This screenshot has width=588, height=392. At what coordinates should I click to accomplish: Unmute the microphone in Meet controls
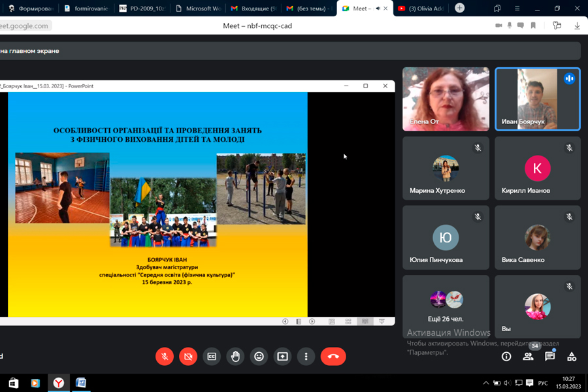tap(165, 356)
